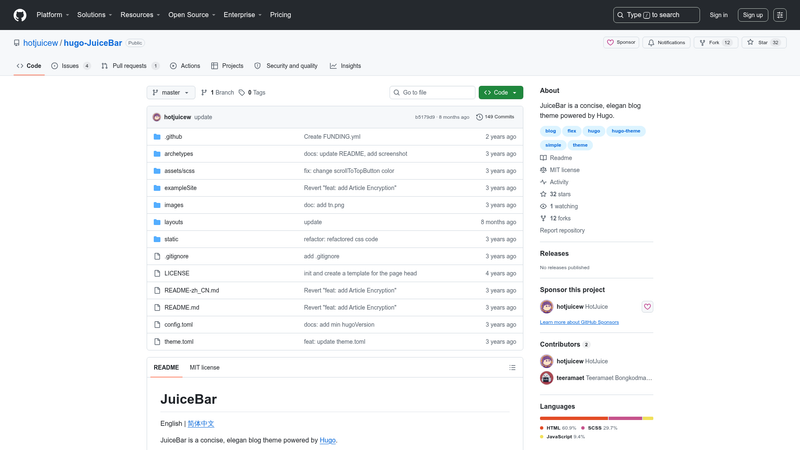Open the README outline list icon
The image size is (800, 450).
click(x=512, y=367)
